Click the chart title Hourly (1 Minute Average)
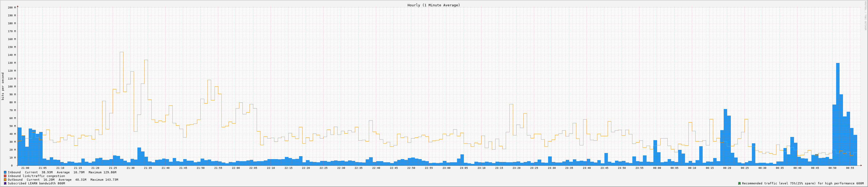The height and width of the screenshot is (187, 868). point(433,5)
